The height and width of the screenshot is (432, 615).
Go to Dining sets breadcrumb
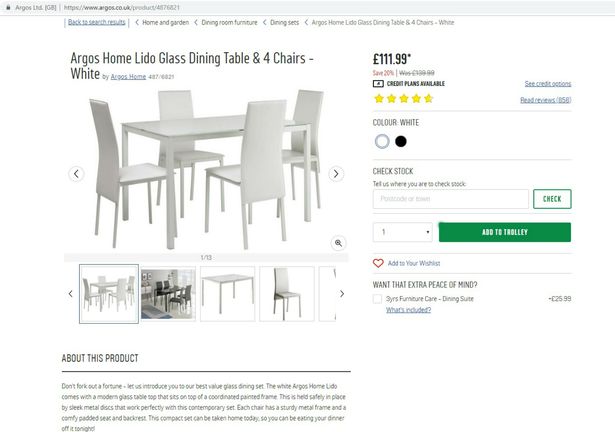pyautogui.click(x=284, y=22)
